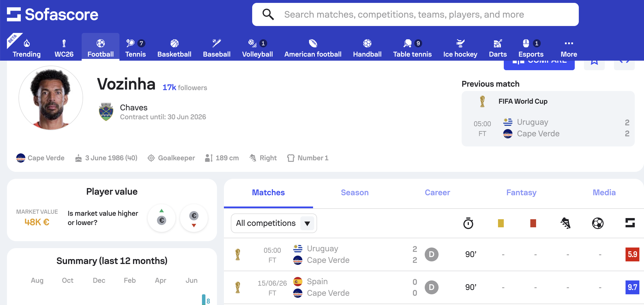
Task: Focus the search matches input field
Action: (x=415, y=14)
